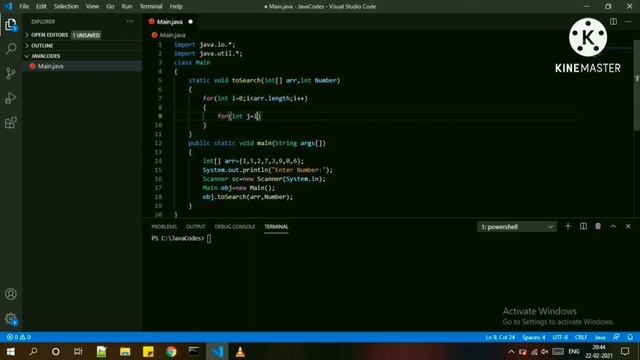This screenshot has height=360, width=640.
Task: Open the Help menu
Action: (176, 7)
